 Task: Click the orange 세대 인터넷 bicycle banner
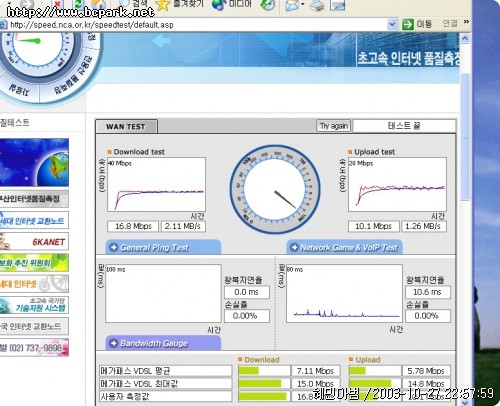coord(34,284)
